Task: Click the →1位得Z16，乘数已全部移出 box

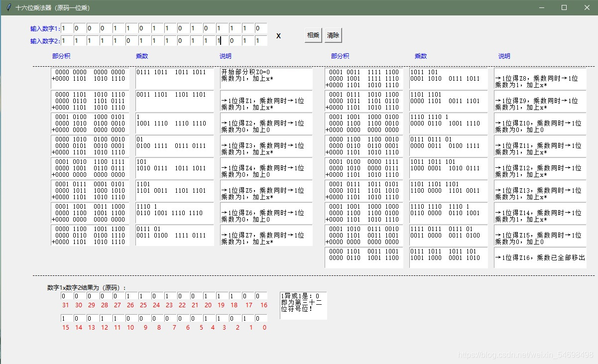Action: click(540, 257)
